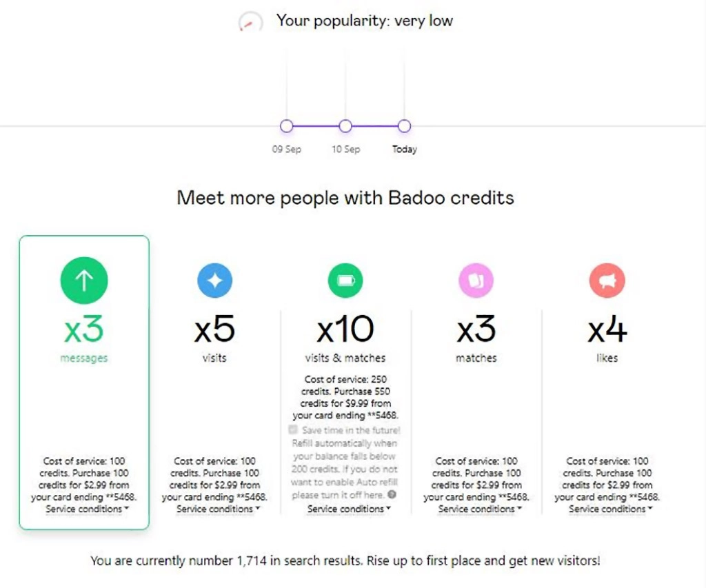
Task: Click the red megaphone likes icon
Action: tap(607, 281)
